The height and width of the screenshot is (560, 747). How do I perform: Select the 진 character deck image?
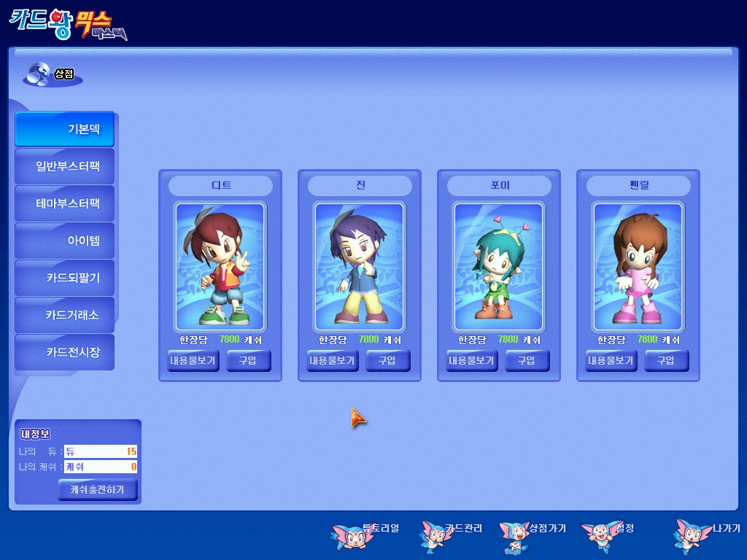tap(359, 267)
